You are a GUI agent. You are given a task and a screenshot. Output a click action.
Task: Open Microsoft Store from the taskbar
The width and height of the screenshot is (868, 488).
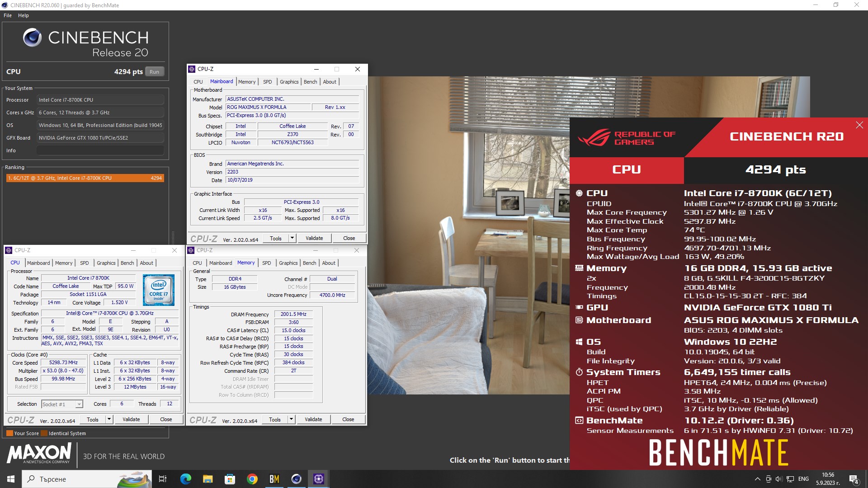pos(230,479)
